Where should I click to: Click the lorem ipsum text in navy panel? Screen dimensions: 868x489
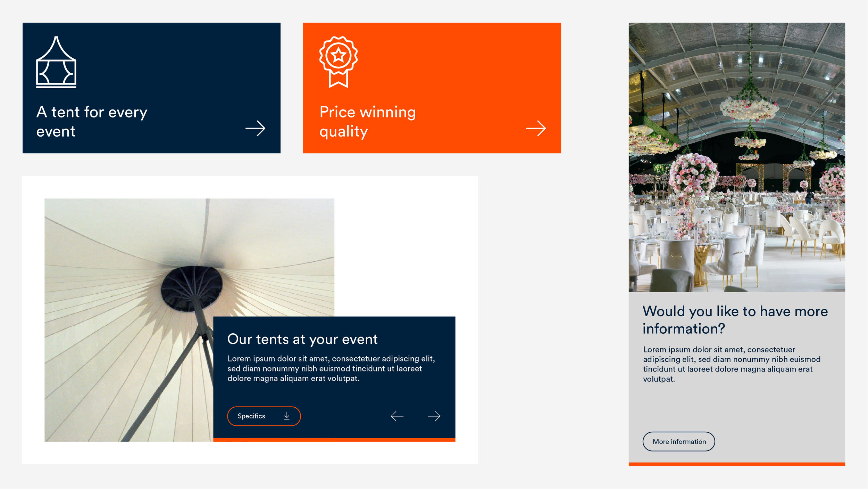331,369
